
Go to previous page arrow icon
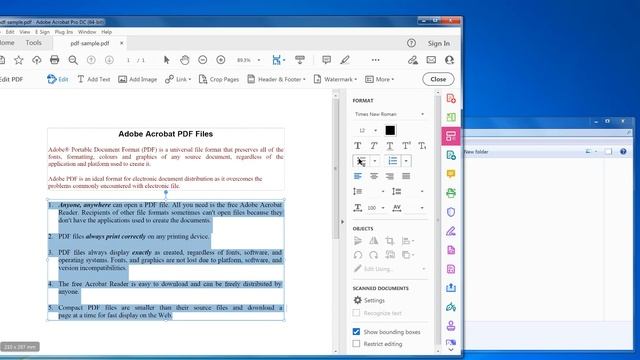(x=91, y=60)
